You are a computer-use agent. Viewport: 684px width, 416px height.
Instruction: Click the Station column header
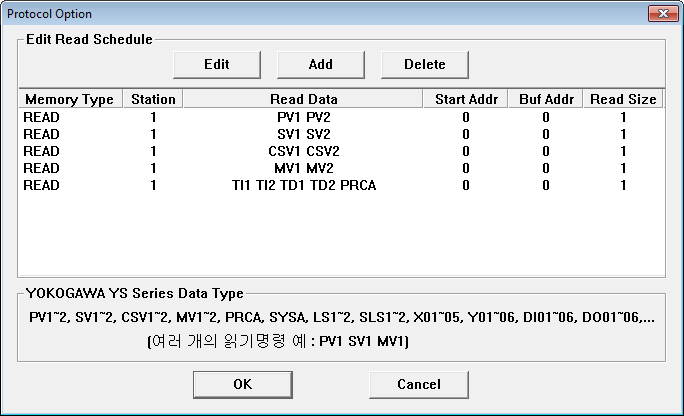click(152, 99)
